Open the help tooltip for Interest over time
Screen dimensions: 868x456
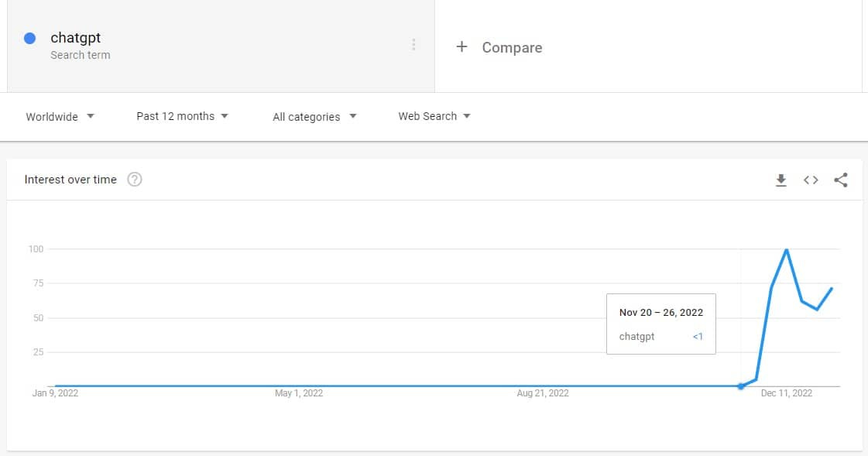pos(135,179)
